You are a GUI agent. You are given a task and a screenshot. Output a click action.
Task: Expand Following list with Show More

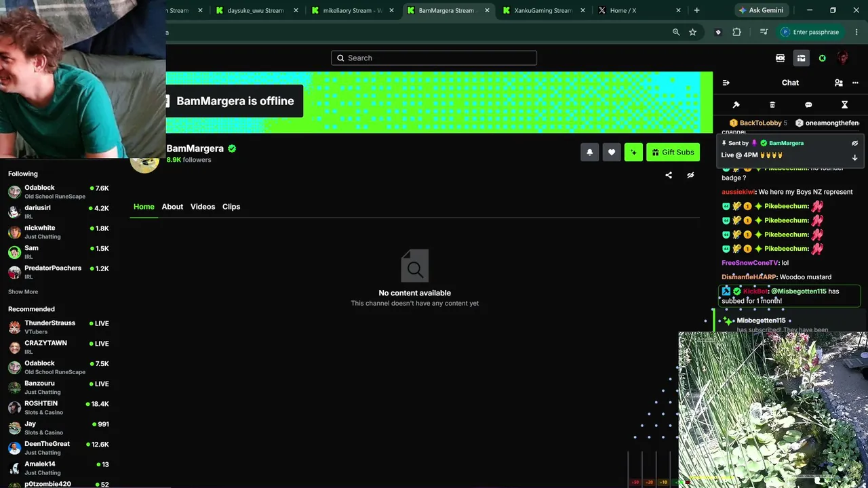point(23,292)
